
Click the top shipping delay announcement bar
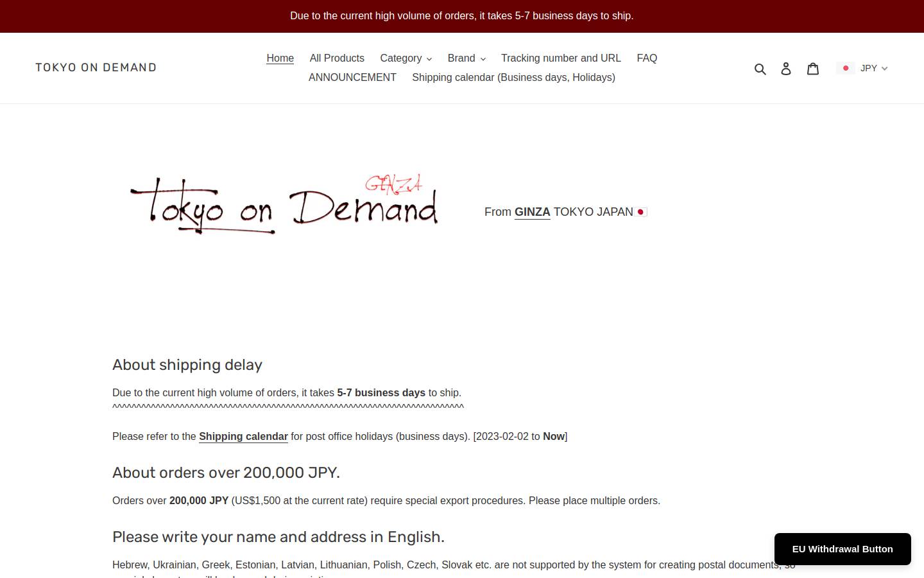(x=462, y=16)
